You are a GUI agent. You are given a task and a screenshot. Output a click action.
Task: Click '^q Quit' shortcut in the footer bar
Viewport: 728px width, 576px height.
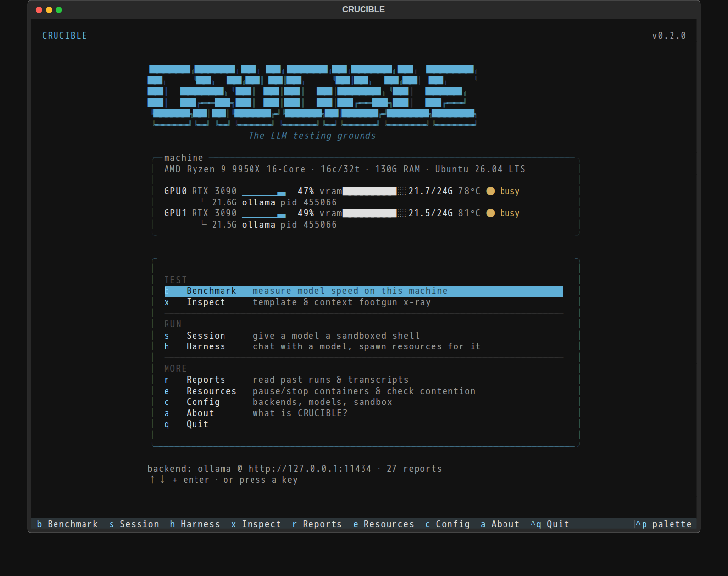[550, 524]
